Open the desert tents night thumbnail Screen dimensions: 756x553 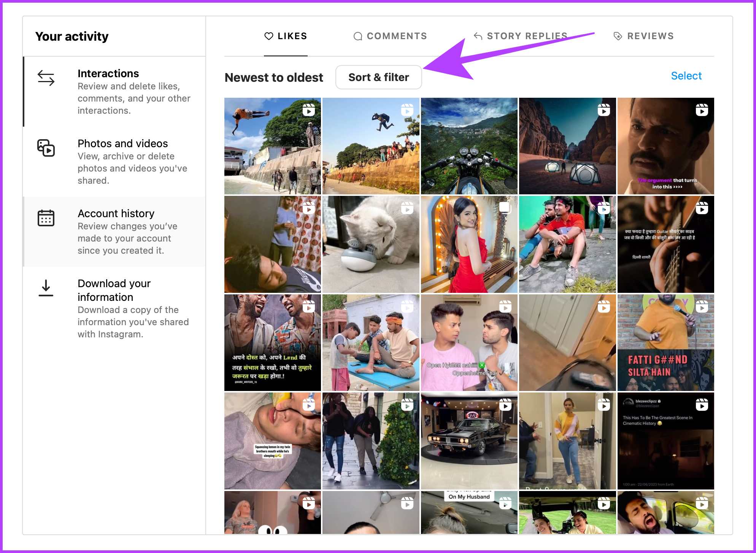click(x=567, y=146)
